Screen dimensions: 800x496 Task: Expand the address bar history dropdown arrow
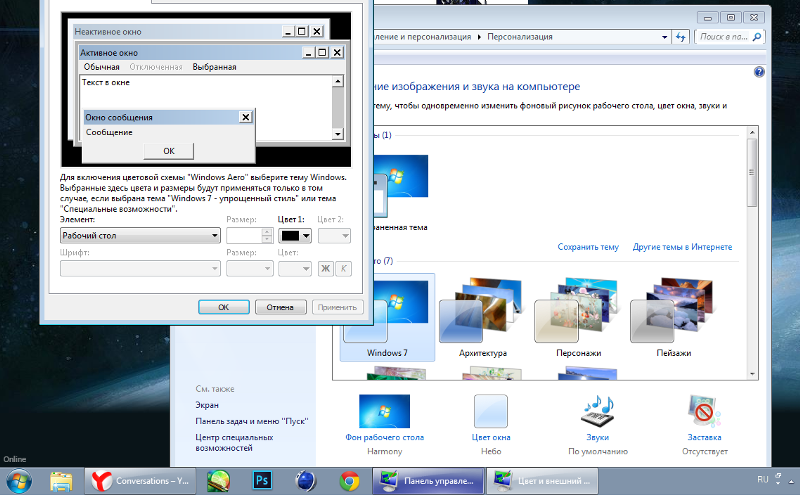point(664,37)
